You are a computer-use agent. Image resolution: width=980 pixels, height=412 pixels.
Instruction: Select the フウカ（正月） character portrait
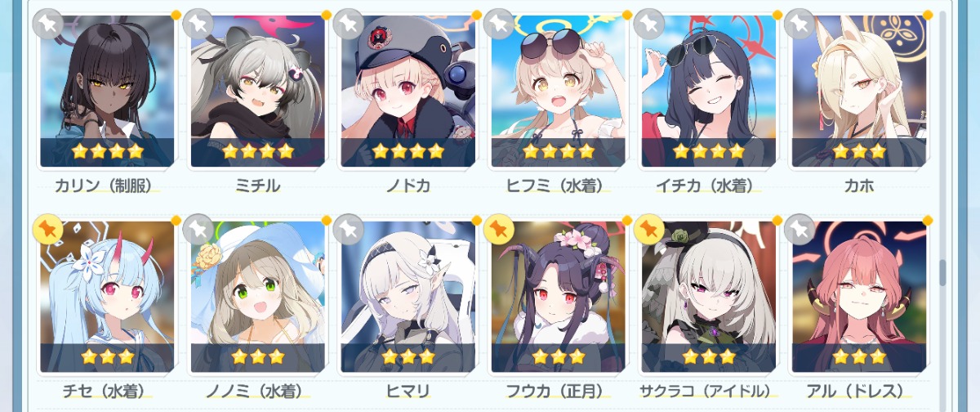(x=559, y=297)
